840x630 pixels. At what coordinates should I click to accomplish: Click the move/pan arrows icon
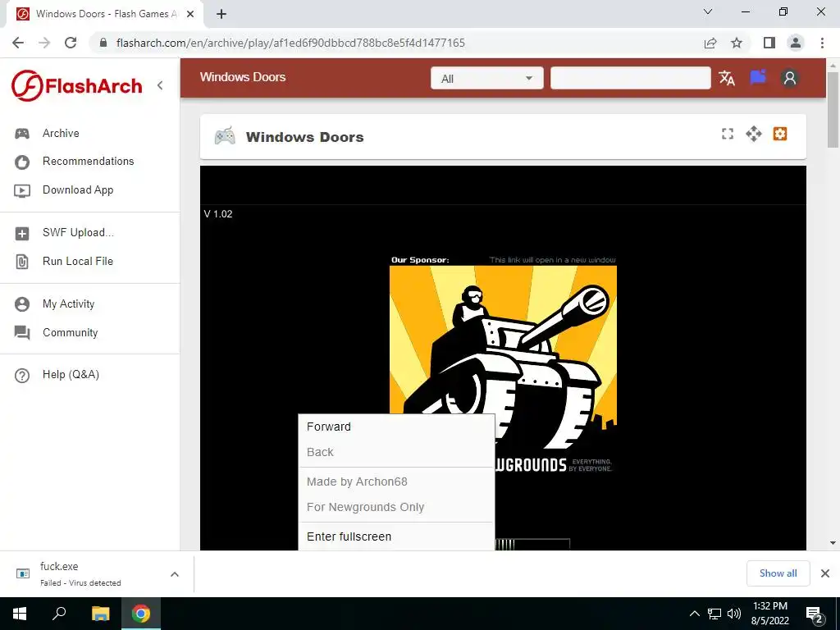754,134
